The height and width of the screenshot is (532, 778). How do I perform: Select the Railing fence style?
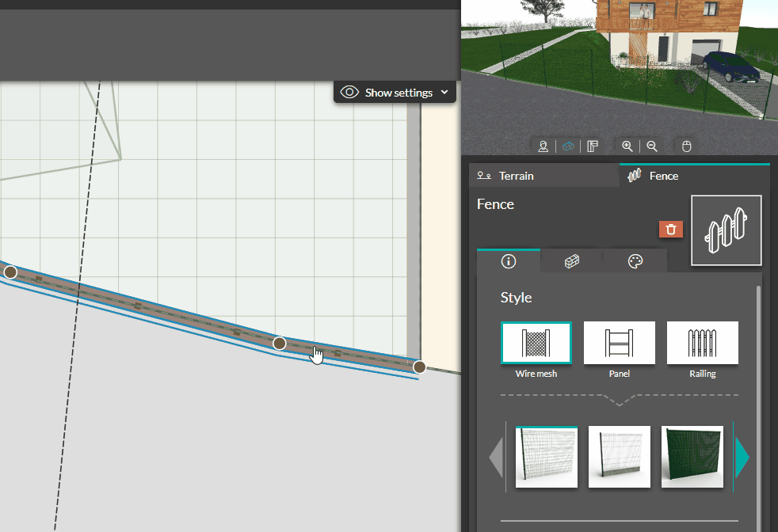click(702, 343)
